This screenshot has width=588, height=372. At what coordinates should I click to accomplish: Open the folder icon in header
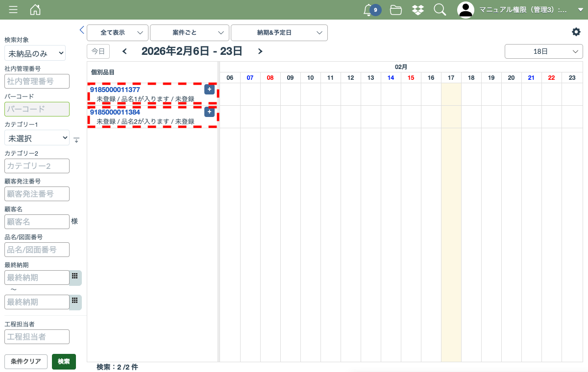(x=396, y=10)
